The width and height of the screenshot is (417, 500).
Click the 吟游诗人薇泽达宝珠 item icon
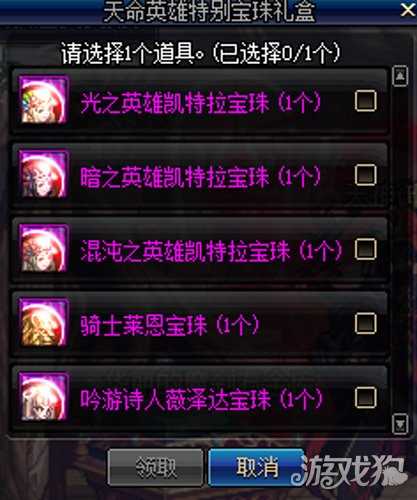43,397
